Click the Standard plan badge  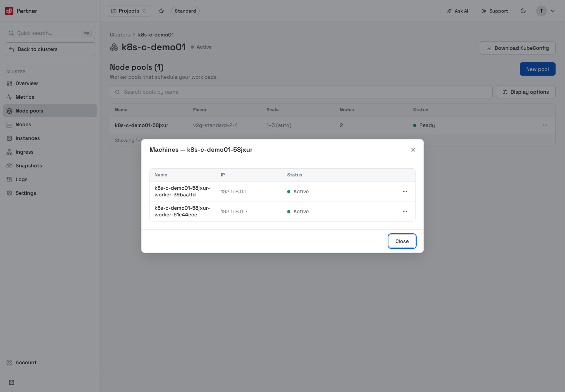[x=185, y=11]
